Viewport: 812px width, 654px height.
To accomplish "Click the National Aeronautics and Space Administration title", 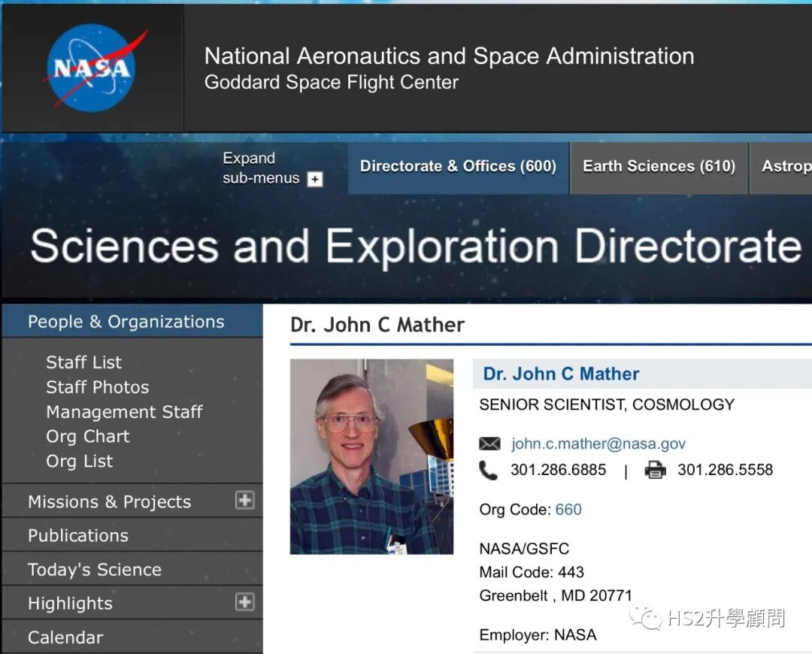I will 449,56.
